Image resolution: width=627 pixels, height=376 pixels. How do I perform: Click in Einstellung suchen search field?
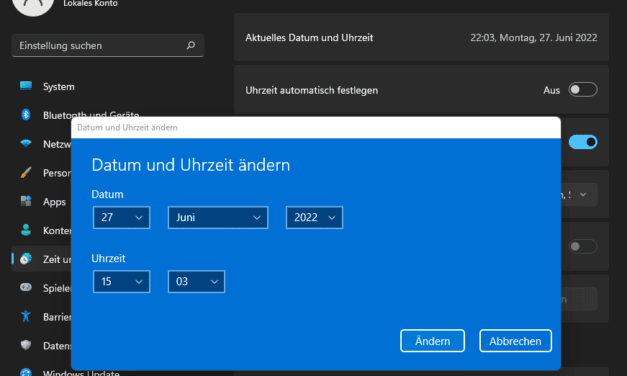point(108,45)
